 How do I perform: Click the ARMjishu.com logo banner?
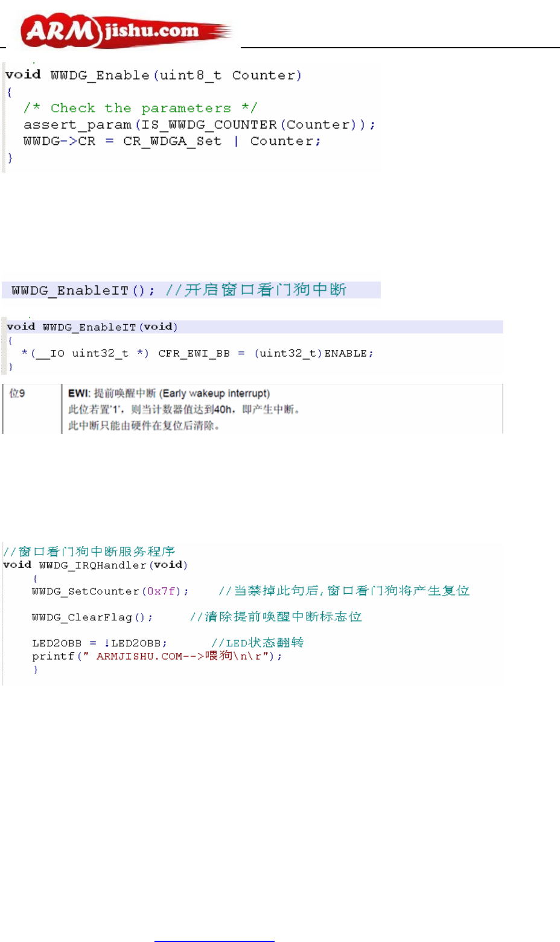tap(127, 31)
